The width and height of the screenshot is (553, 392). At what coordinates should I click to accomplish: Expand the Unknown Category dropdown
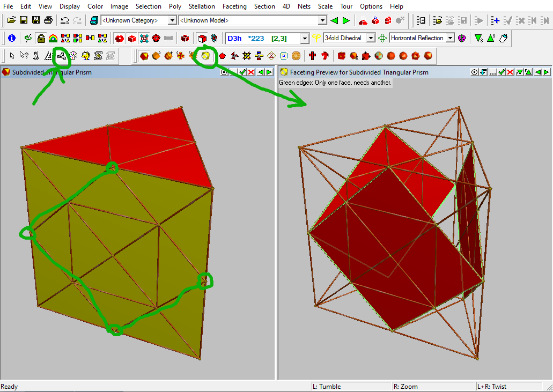point(172,20)
